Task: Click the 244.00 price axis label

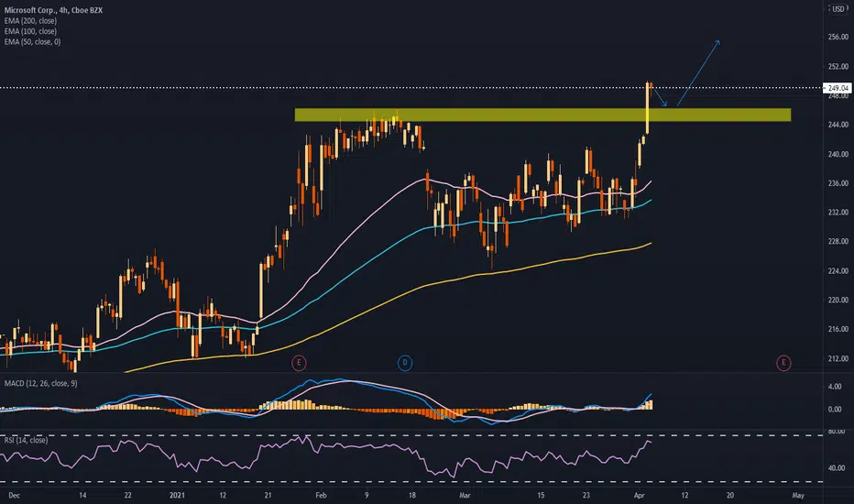Action: pos(838,125)
